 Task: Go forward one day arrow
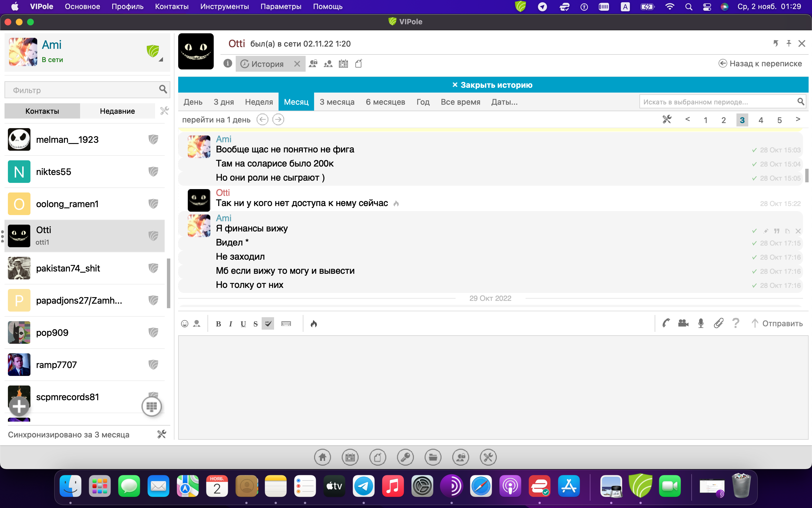pyautogui.click(x=278, y=119)
